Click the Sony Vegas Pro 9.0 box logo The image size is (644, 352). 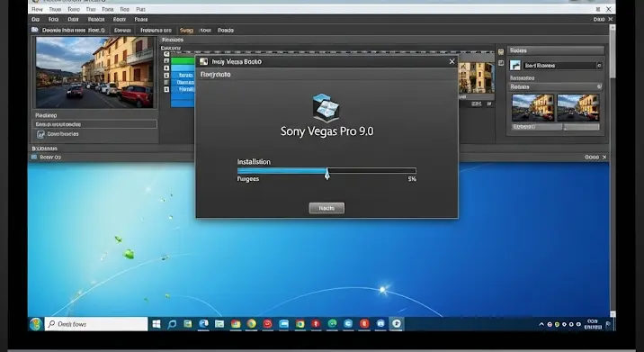(x=326, y=108)
